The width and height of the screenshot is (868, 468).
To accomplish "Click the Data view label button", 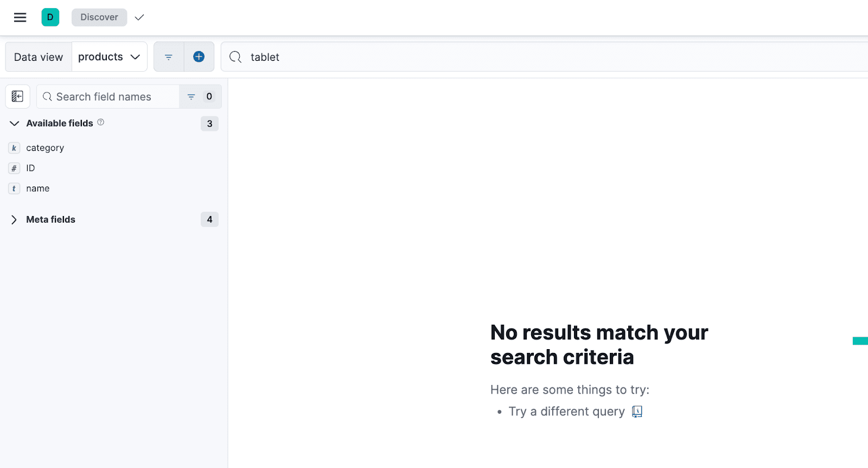I will [x=39, y=57].
